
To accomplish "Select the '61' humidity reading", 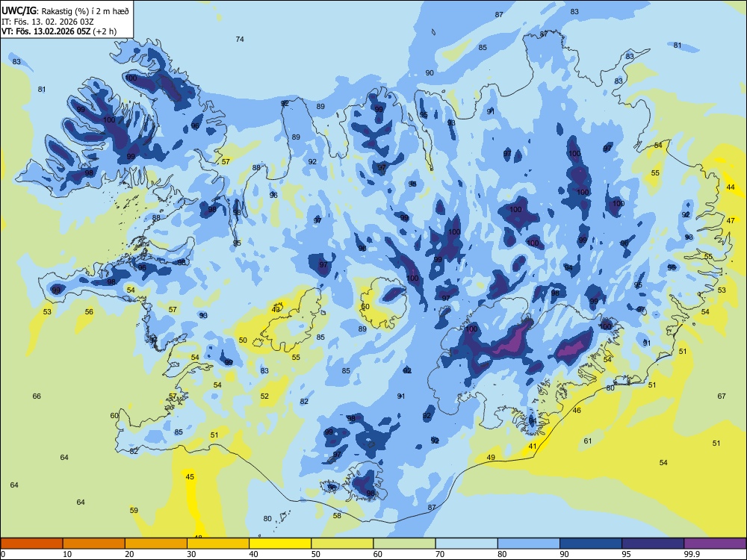I will (588, 441).
